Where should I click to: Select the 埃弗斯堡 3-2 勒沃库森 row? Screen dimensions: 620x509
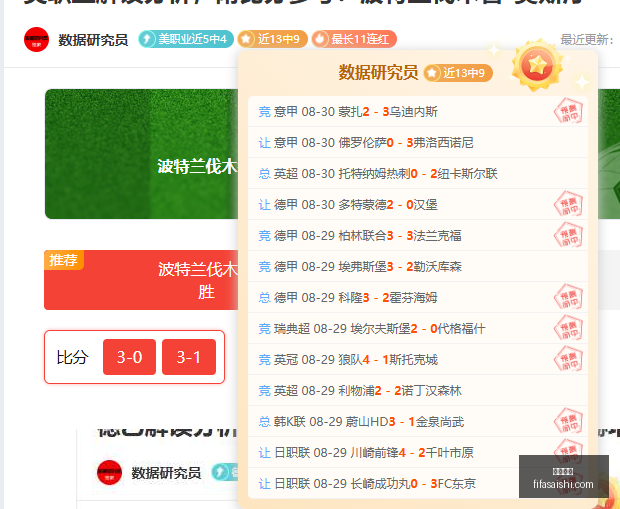pyautogui.click(x=418, y=267)
